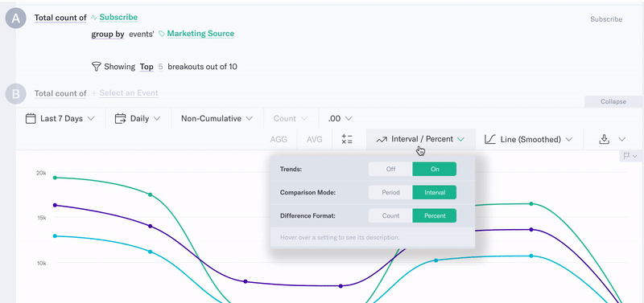Select the AVG toolbar option
Viewport: 644px width, 303px height.
(315, 139)
